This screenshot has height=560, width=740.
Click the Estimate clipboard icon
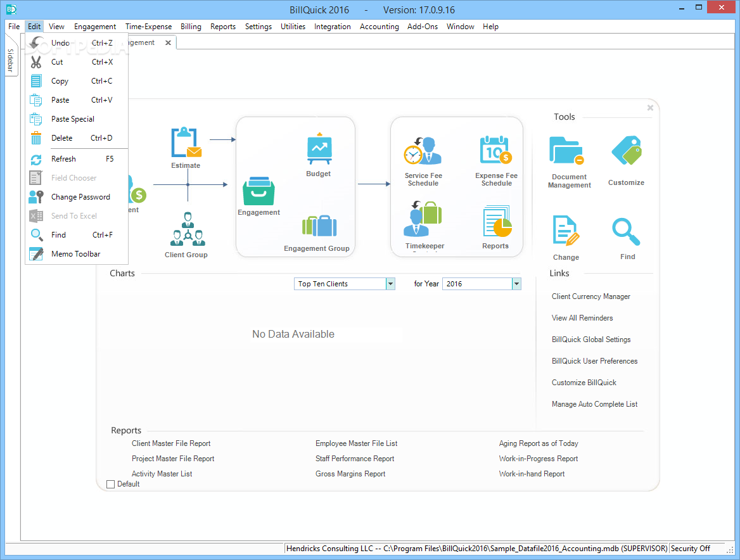point(186,142)
